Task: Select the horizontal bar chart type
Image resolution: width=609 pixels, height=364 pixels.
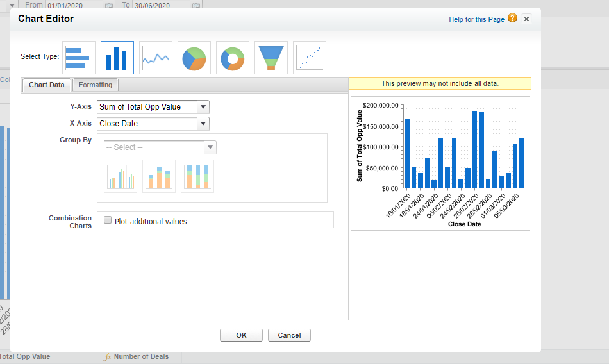Action: click(x=79, y=57)
